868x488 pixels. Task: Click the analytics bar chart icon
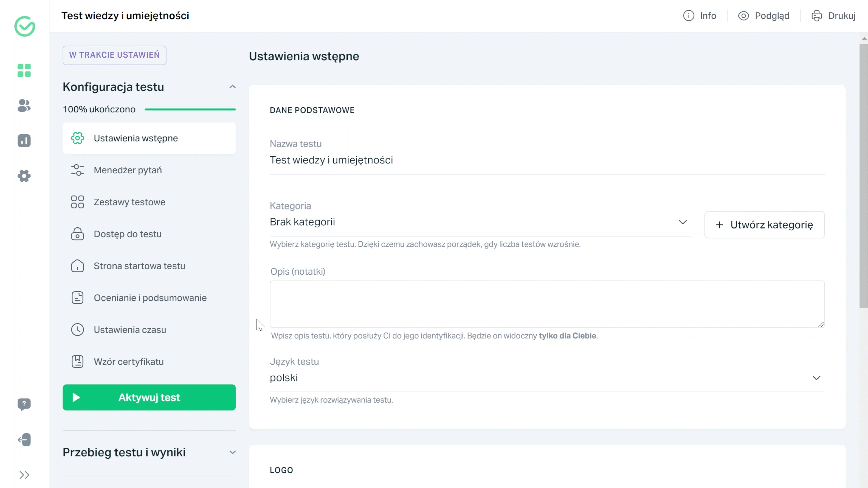tap(24, 141)
